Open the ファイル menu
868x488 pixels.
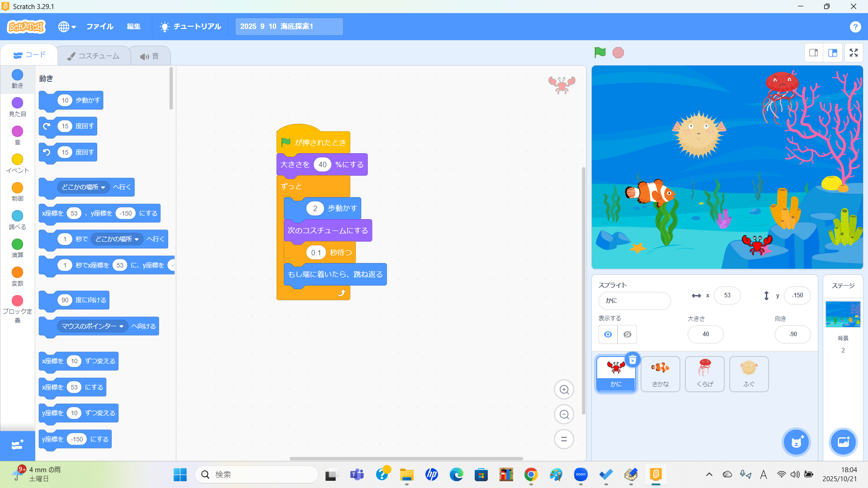coord(99,27)
